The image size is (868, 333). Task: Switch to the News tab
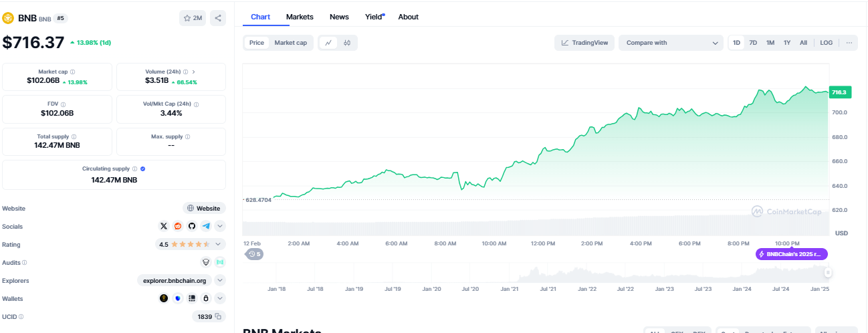pyautogui.click(x=339, y=17)
